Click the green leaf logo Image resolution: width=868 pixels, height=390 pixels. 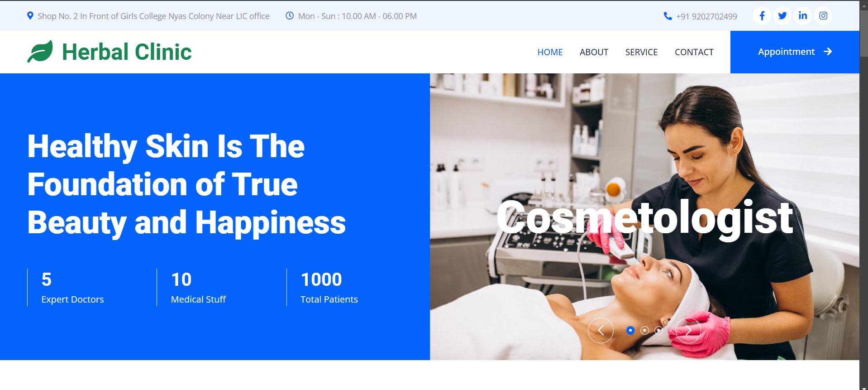click(40, 51)
